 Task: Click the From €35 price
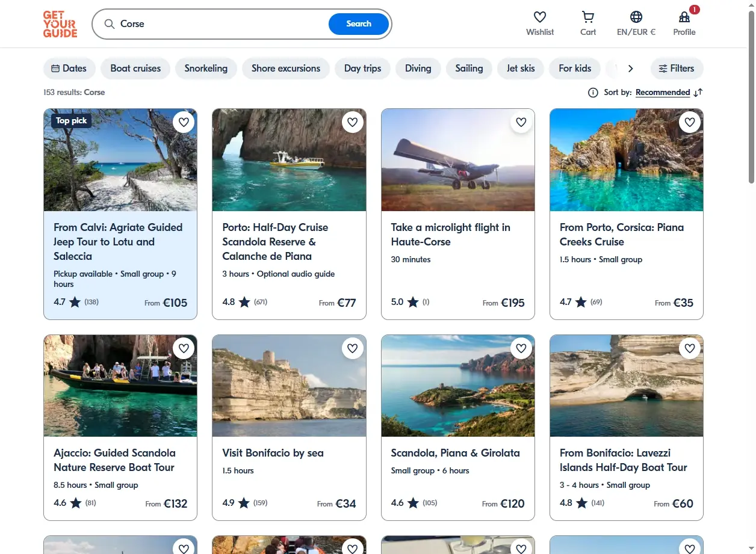[674, 303]
